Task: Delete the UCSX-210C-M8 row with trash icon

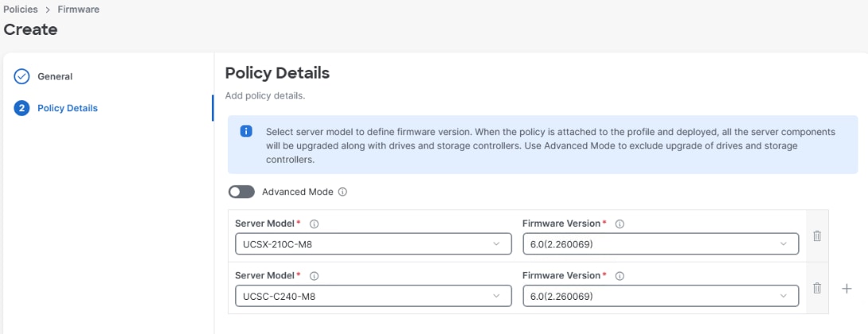Action: pyautogui.click(x=816, y=236)
